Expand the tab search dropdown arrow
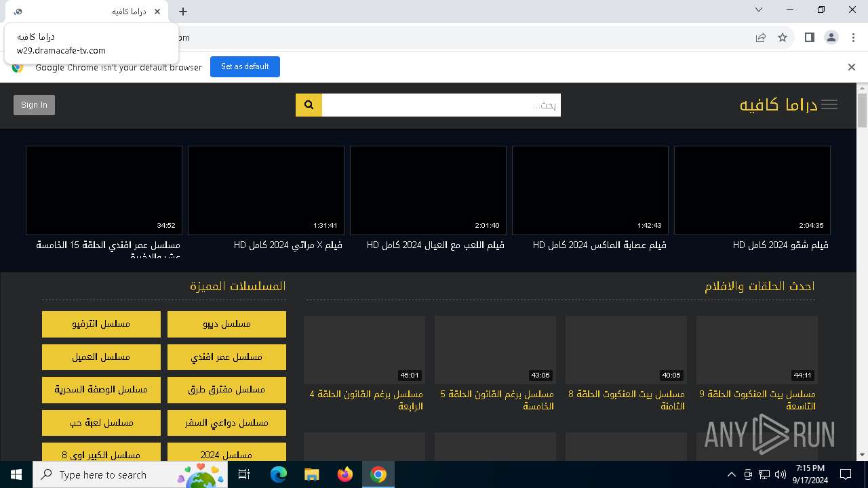This screenshot has height=488, width=868. (759, 9)
